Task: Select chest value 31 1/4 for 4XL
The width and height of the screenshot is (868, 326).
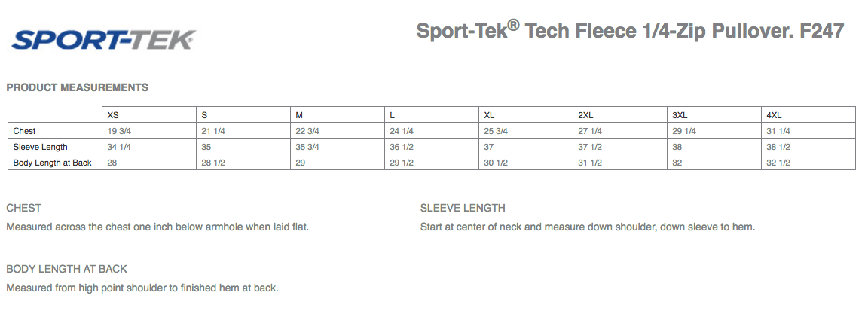Action: pos(778,131)
